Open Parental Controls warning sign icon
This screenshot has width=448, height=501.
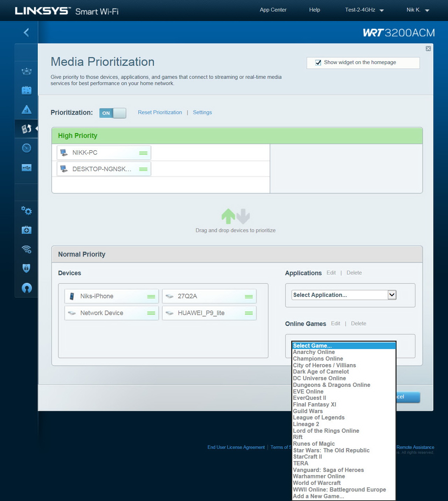27,110
